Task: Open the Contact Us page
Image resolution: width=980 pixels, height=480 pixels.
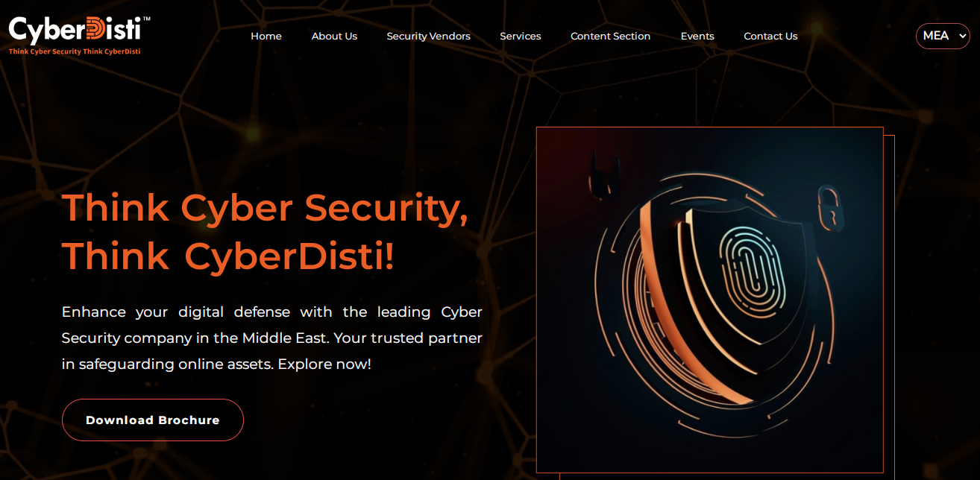Action: tap(770, 36)
